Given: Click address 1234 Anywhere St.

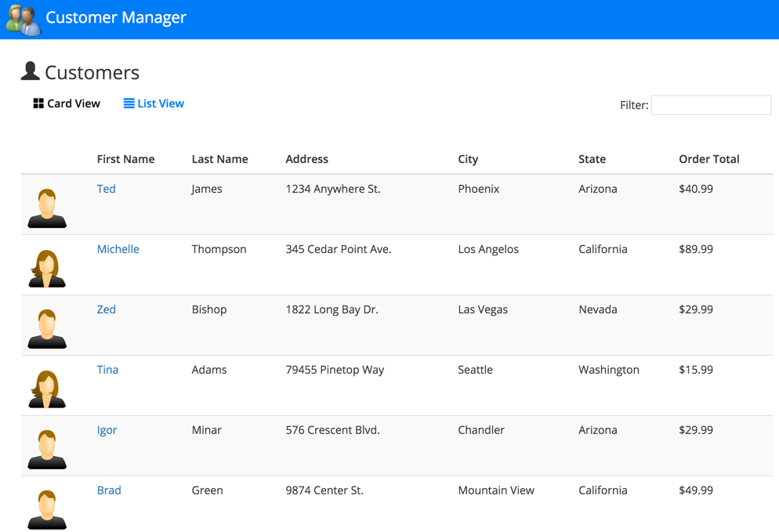Looking at the screenshot, I should pyautogui.click(x=333, y=189).
